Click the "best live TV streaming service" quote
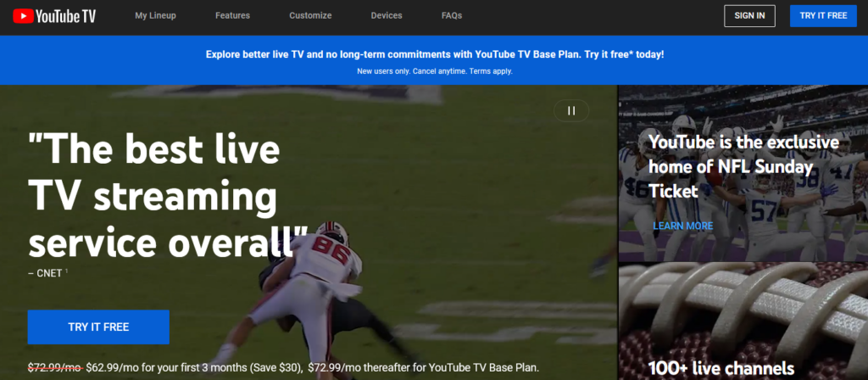 168,196
